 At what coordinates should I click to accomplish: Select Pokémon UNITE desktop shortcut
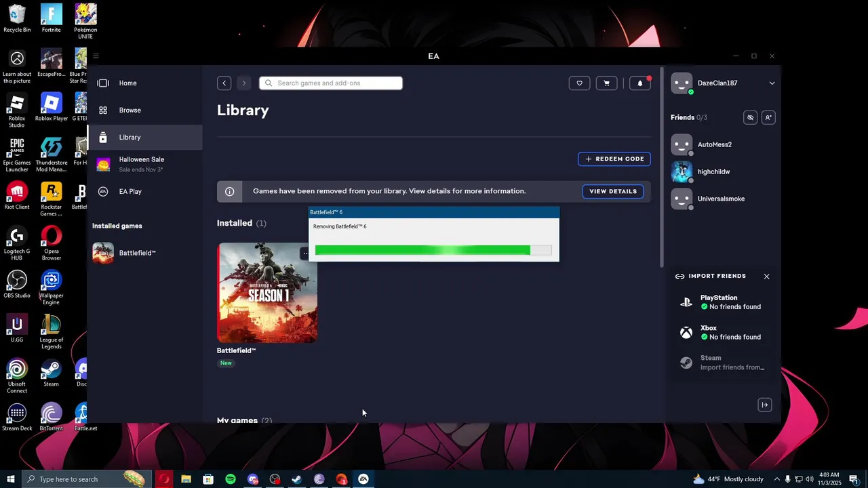(x=85, y=21)
